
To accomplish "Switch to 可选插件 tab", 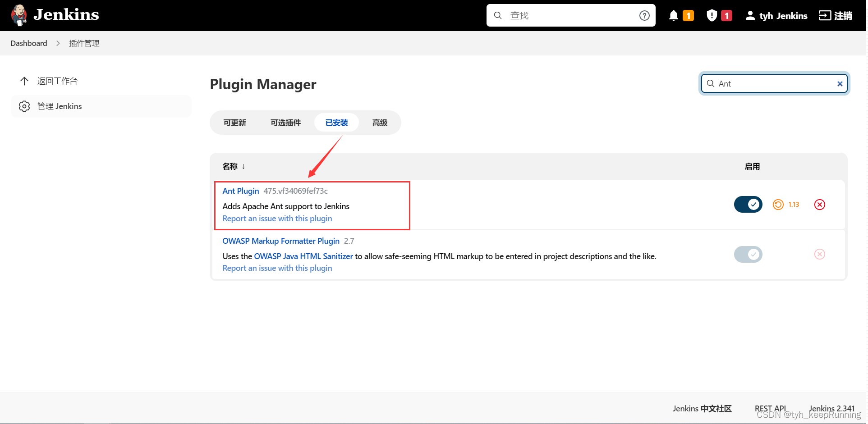I will (285, 123).
